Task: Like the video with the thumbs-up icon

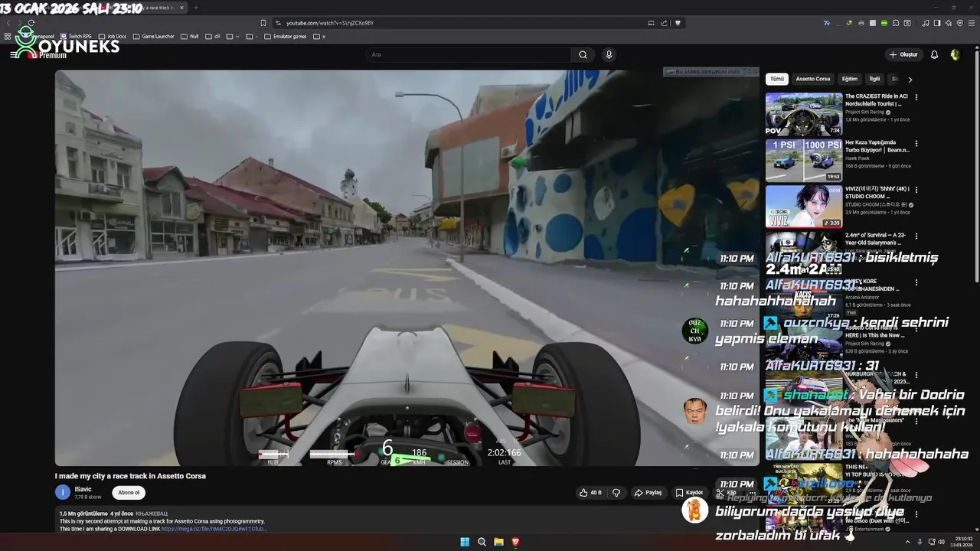Action: coord(590,493)
